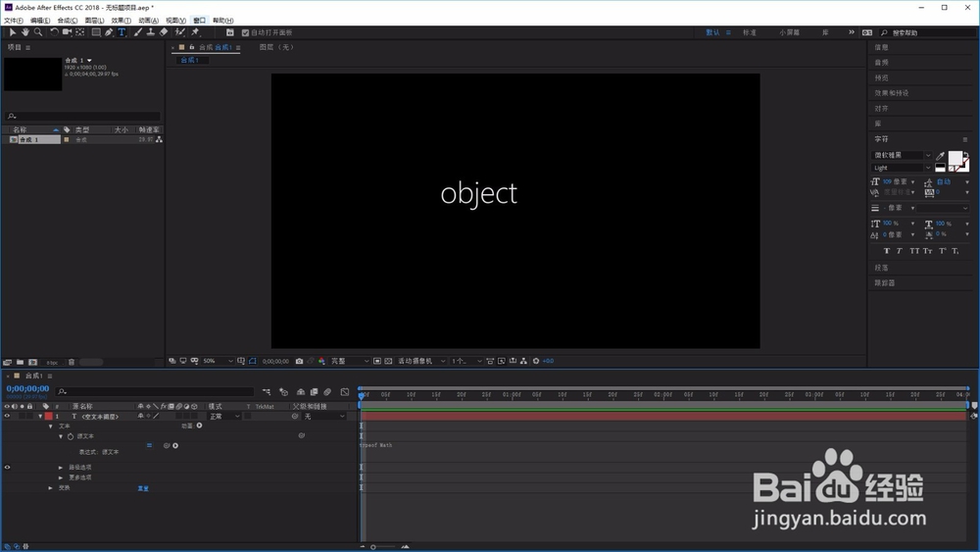Image resolution: width=980 pixels, height=552 pixels.
Task: Select the Eraser tool
Action: point(164,32)
